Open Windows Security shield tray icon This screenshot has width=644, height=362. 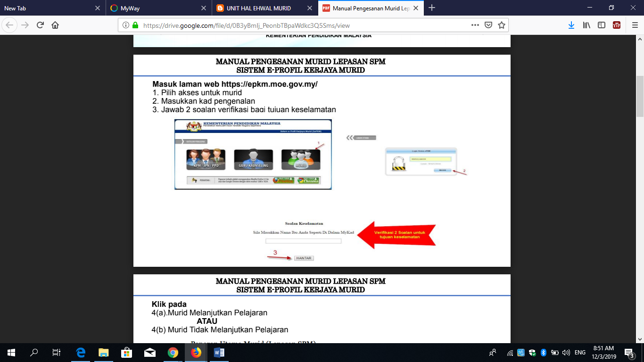pyautogui.click(x=532, y=353)
